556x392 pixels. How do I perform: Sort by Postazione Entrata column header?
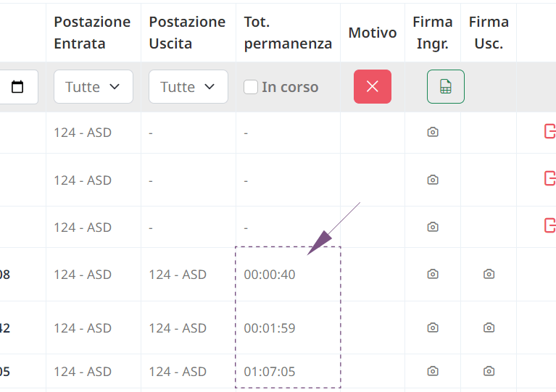pyautogui.click(x=92, y=33)
